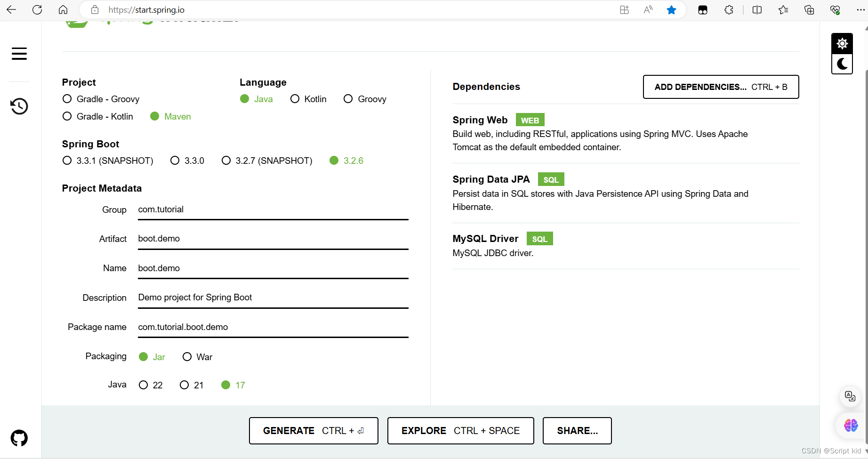The height and width of the screenshot is (459, 868).
Task: Click the Add Dependencies button
Action: (721, 87)
